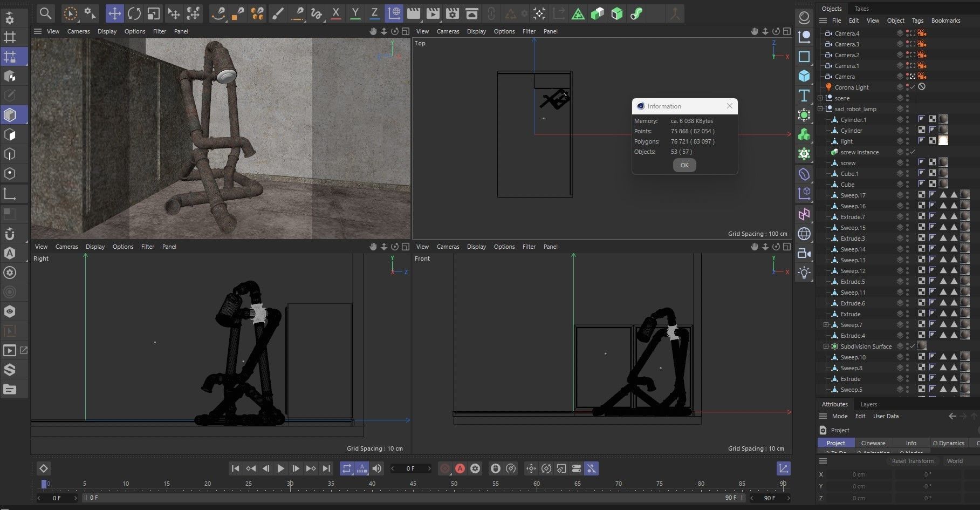This screenshot has width=980, height=510.
Task: Toggle the Corona Light enable checkmark
Action: pyautogui.click(x=913, y=87)
